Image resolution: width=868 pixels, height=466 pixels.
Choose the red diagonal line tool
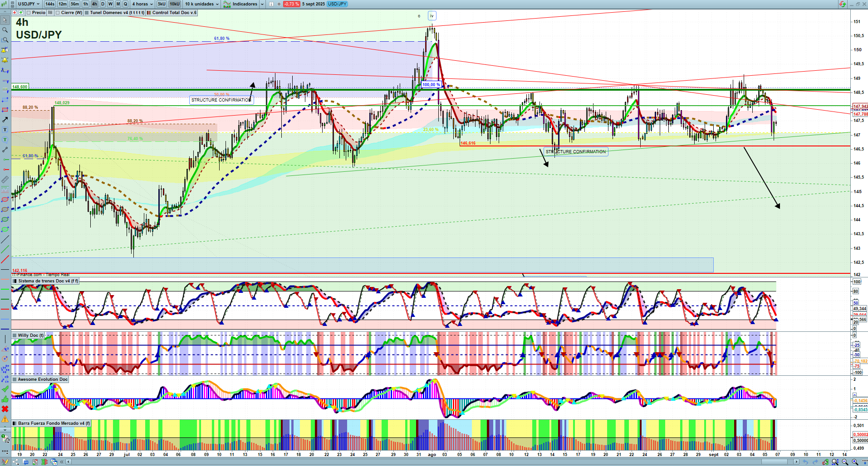pos(5,259)
